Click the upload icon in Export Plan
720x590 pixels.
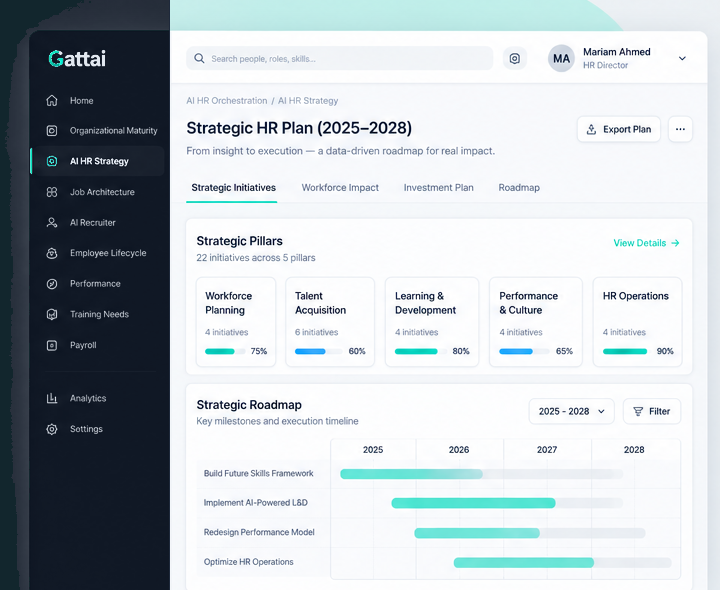pos(591,129)
